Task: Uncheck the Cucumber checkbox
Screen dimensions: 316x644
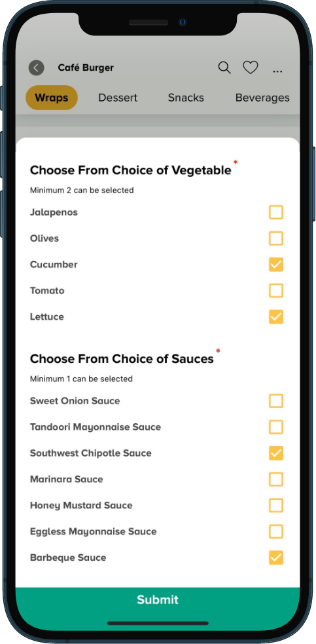Action: click(x=276, y=265)
